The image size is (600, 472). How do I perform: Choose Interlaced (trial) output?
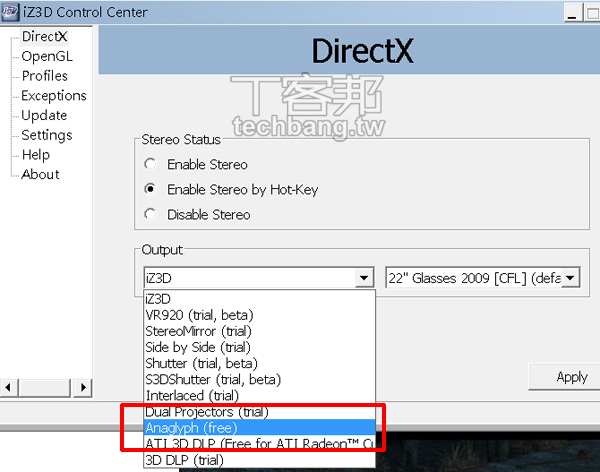[x=259, y=395]
